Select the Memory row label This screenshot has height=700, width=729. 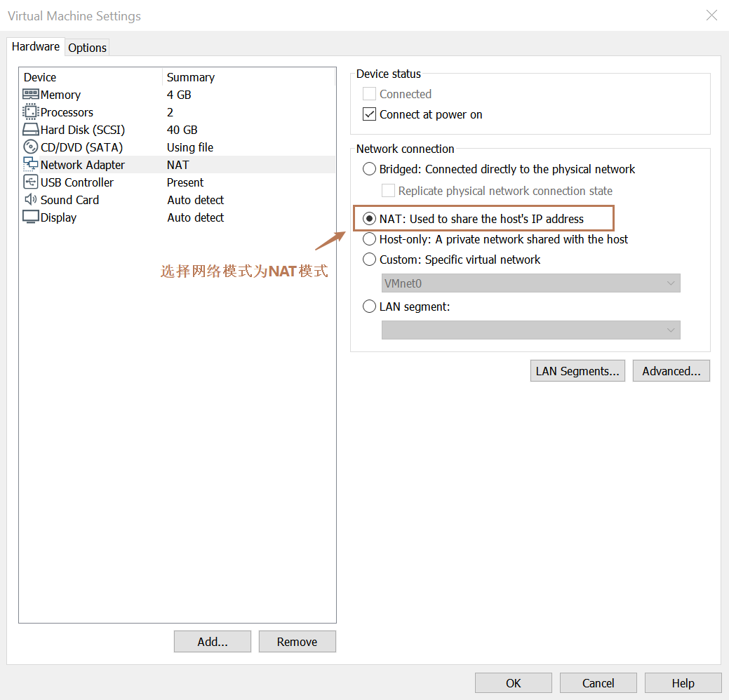pyautogui.click(x=60, y=95)
